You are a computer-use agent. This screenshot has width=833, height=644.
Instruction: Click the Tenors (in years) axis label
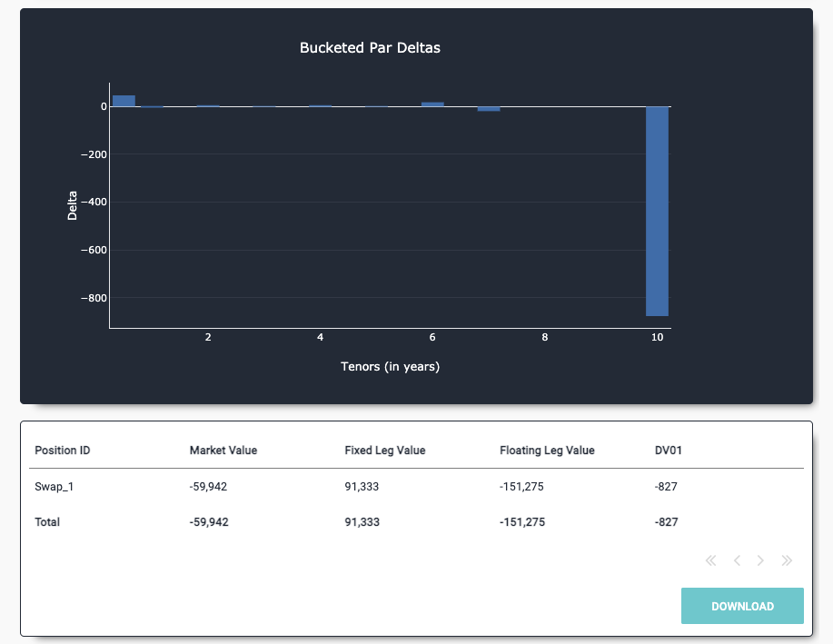click(390, 367)
